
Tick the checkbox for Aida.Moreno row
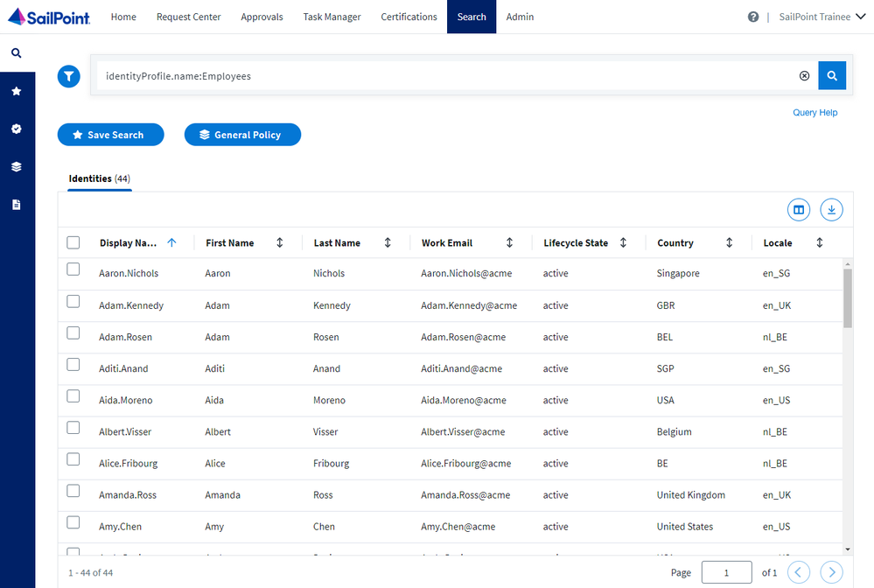point(73,397)
